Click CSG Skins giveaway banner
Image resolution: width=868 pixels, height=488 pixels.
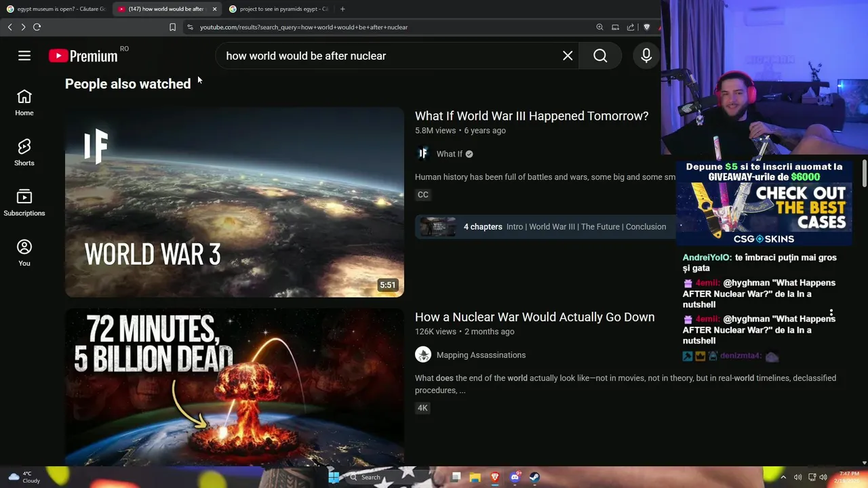click(764, 203)
